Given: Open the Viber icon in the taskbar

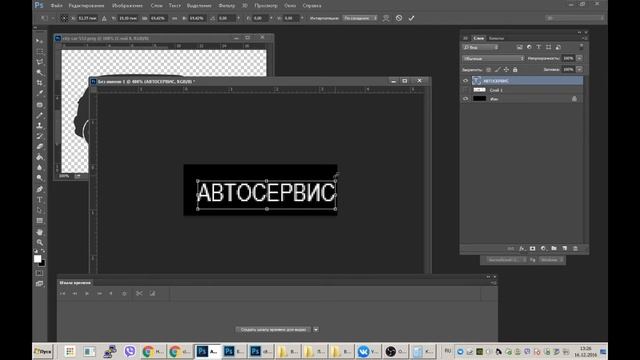Looking at the screenshot, I should coord(130,351).
